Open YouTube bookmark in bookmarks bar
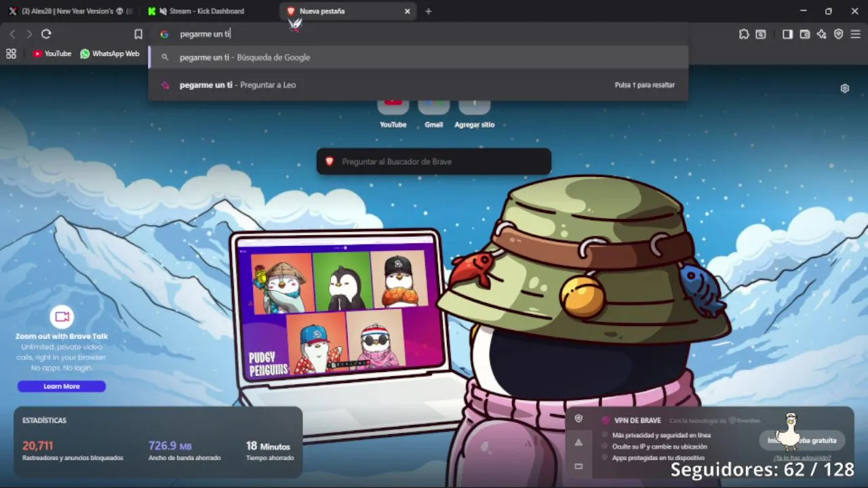868x488 pixels. (x=52, y=54)
